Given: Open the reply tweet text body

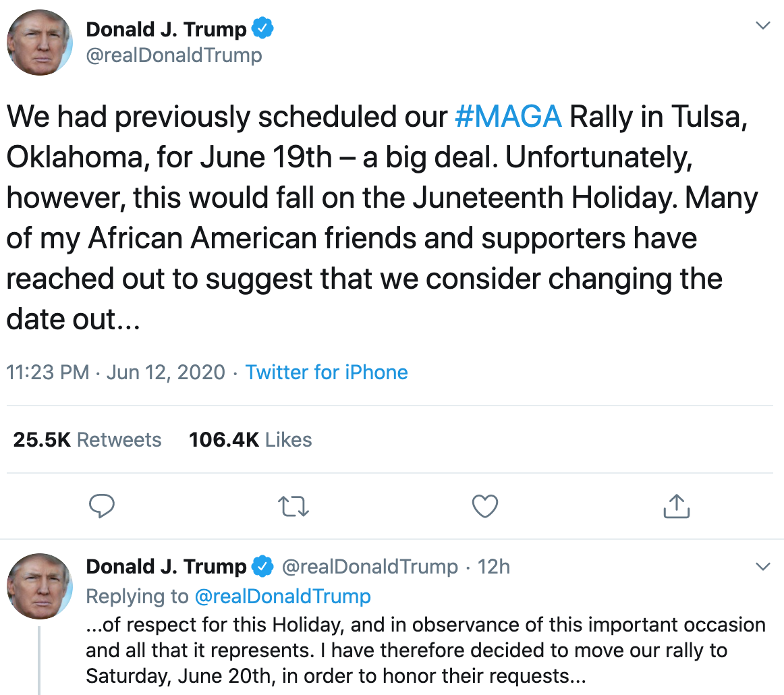Looking at the screenshot, I should (x=425, y=650).
